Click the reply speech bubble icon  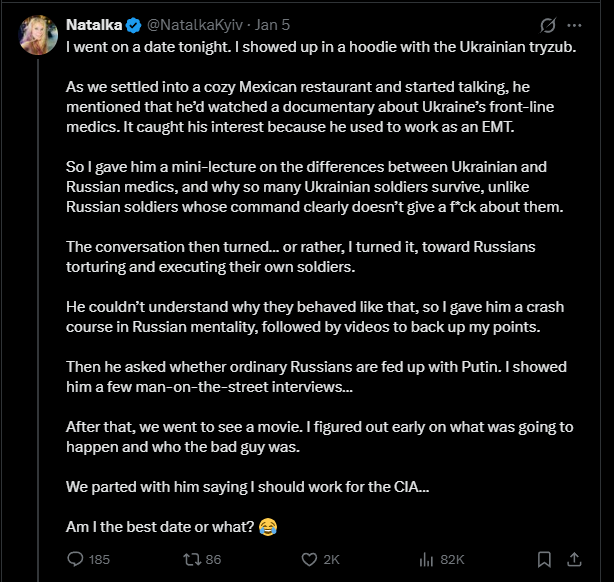click(x=75, y=559)
